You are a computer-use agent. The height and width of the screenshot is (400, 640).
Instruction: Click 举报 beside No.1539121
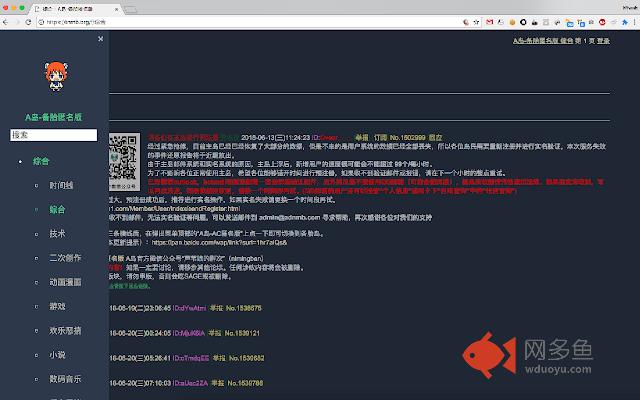(x=215, y=333)
